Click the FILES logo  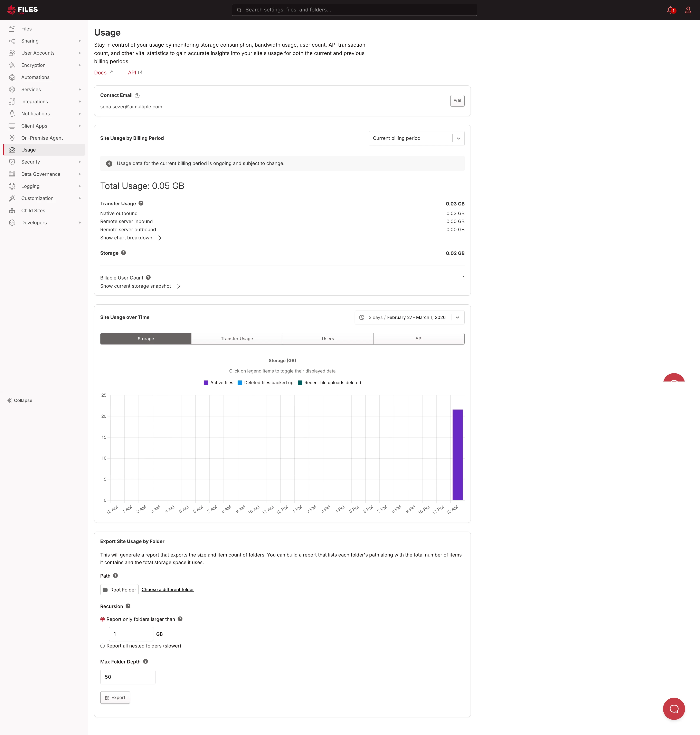tap(22, 10)
